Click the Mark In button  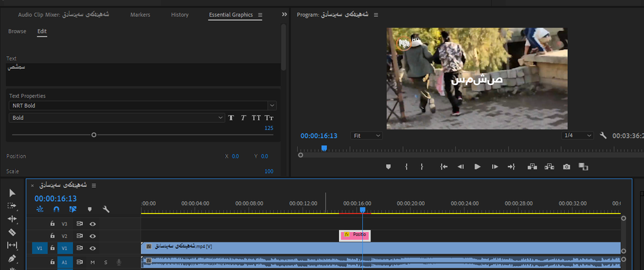pyautogui.click(x=406, y=166)
